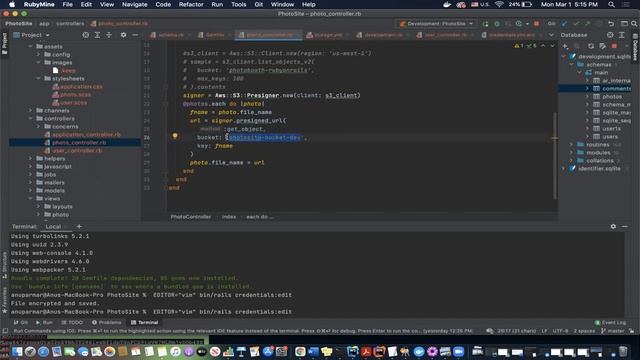
Task: Expand the routines node in Database
Action: [x=571, y=144]
